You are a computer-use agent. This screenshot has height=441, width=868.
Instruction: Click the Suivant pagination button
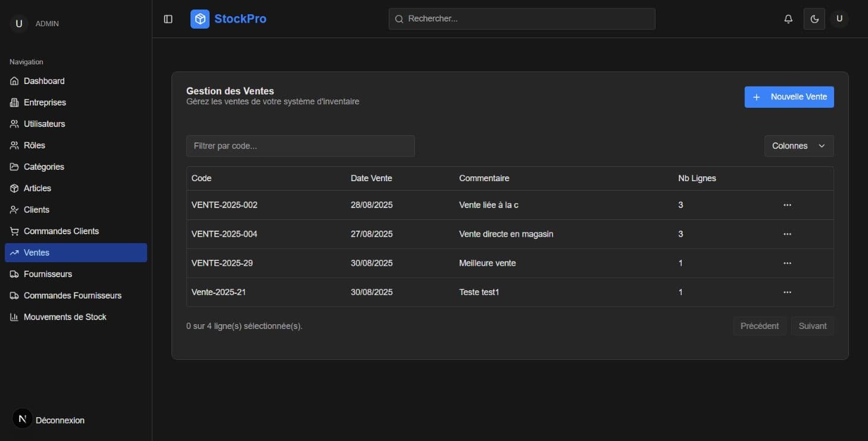813,326
